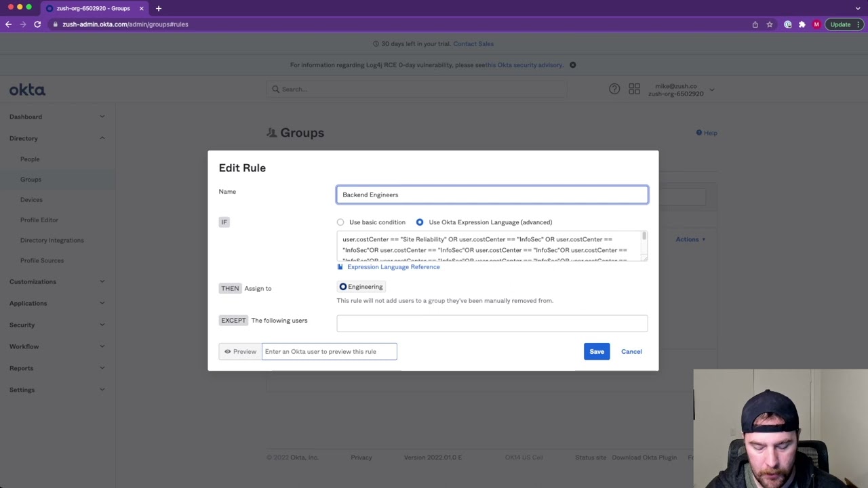Open Directory Integrations in the sidebar
The width and height of the screenshot is (868, 488).
pyautogui.click(x=52, y=241)
